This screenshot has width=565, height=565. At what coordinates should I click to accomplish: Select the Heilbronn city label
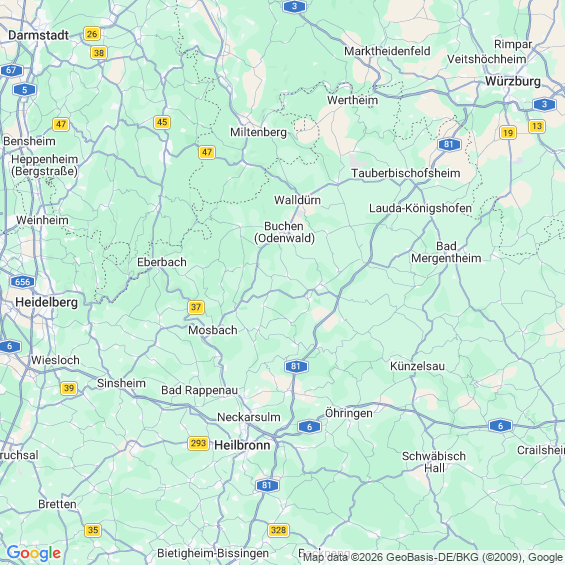[x=242, y=445]
